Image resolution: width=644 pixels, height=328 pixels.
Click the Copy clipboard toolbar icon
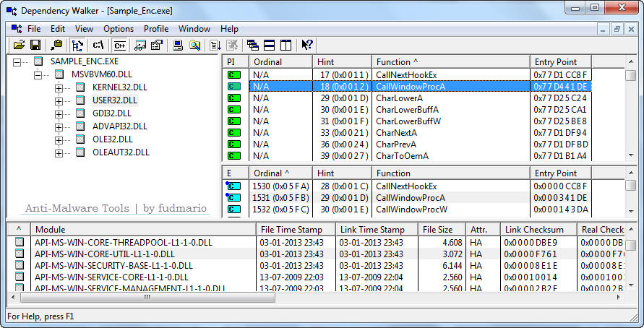coord(56,45)
